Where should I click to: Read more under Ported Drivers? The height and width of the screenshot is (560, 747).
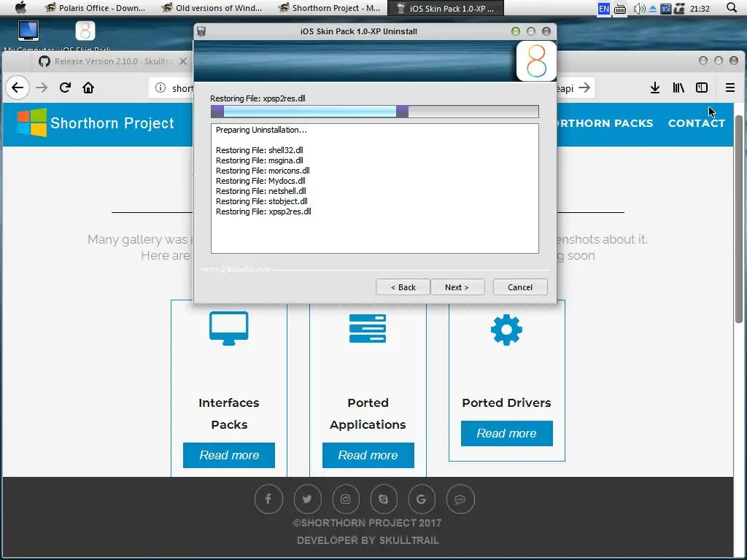pyautogui.click(x=507, y=433)
